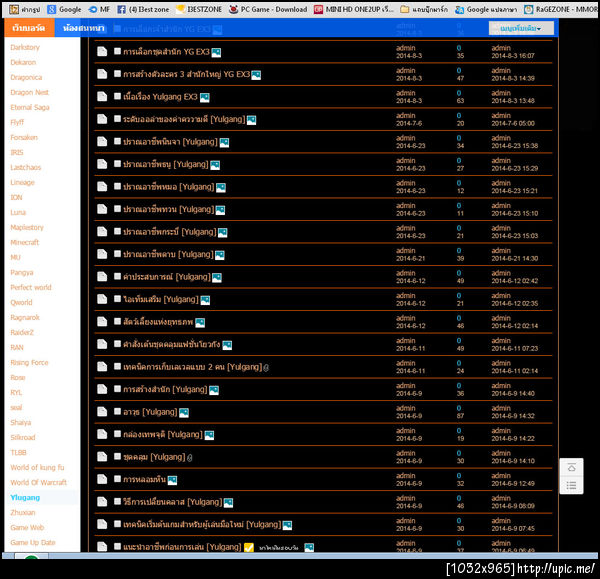
Task: Open thread การสร้างตัวละคร 3 สำนักใหญ่ YG EX3
Action: coord(186,74)
